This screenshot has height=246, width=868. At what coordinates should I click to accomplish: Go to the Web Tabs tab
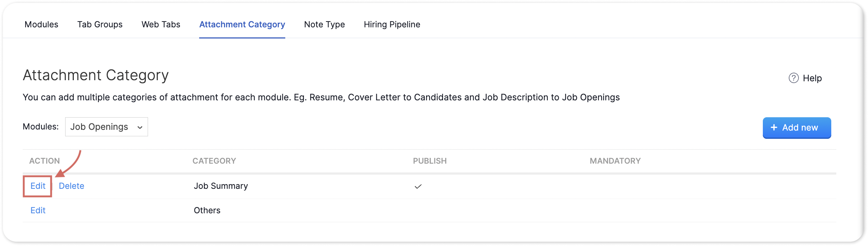pos(161,24)
